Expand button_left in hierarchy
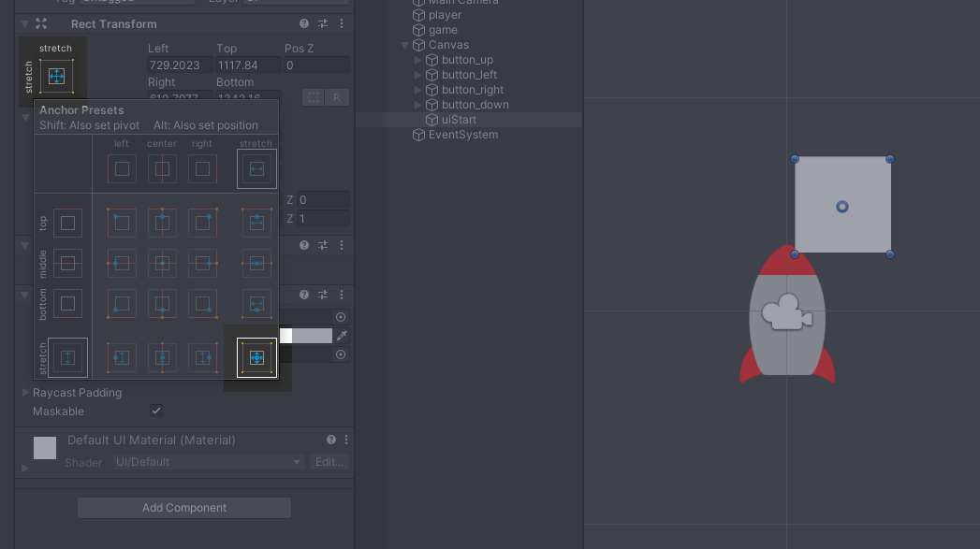 click(418, 75)
